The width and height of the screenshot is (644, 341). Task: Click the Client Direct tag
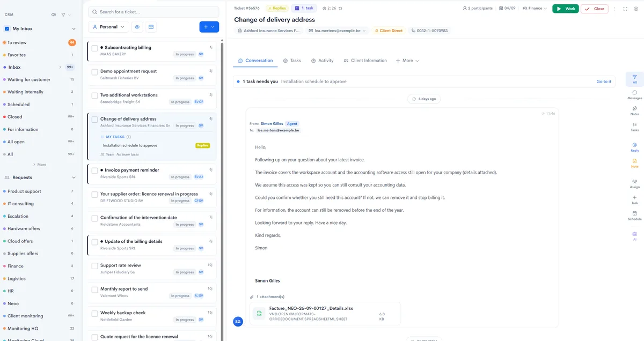coord(389,31)
